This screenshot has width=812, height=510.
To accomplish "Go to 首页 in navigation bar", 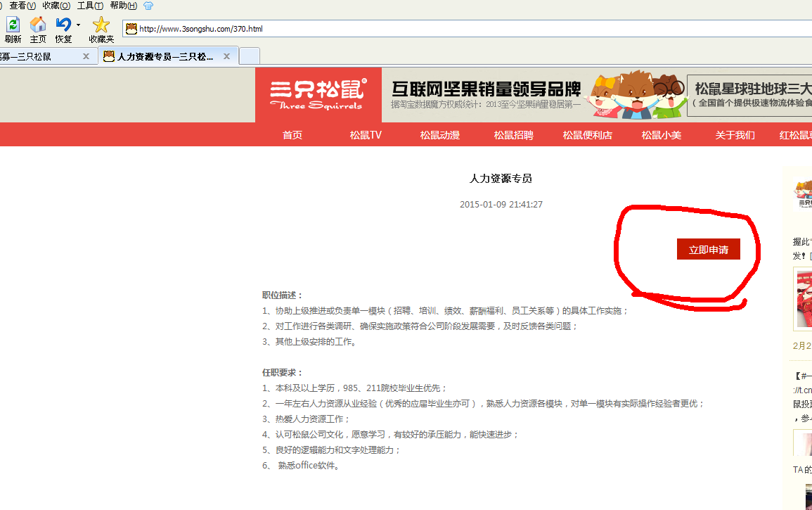I will (x=292, y=135).
